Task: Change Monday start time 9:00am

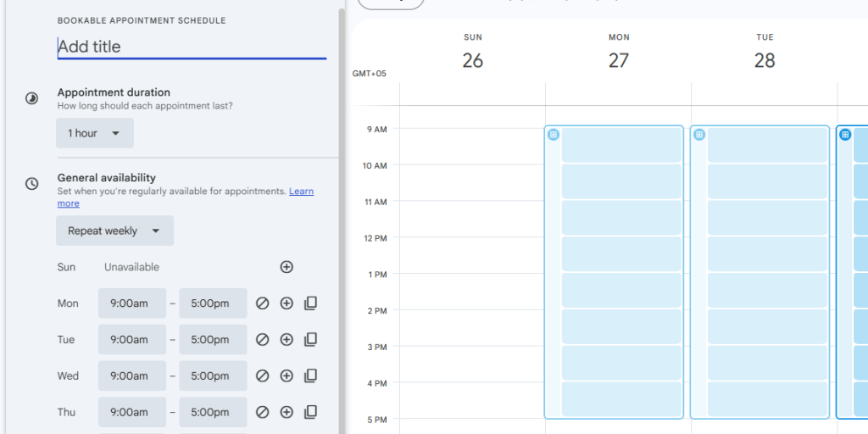Action: (131, 303)
